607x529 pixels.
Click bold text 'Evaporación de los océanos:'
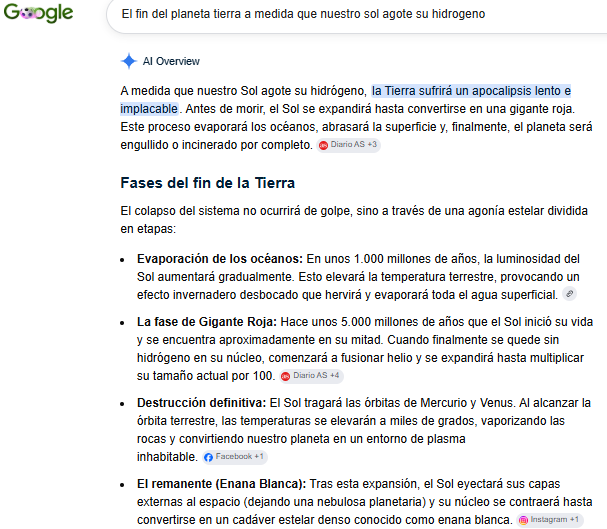tap(219, 259)
